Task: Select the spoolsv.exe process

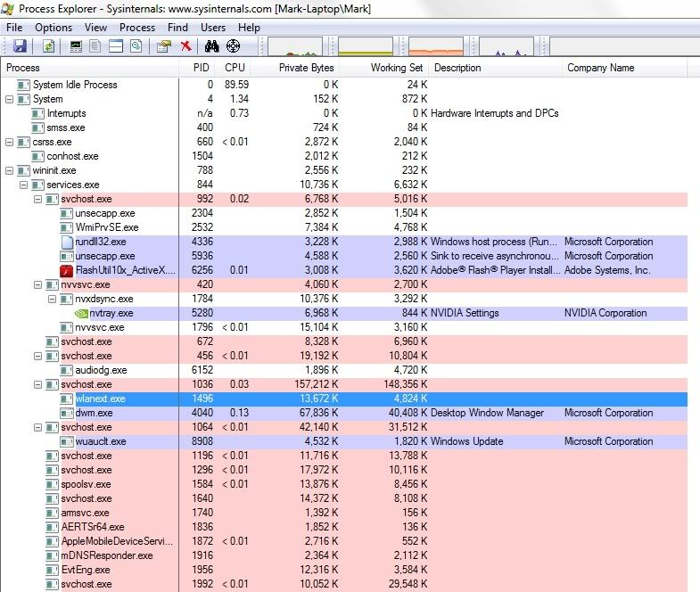Action: coord(343,484)
